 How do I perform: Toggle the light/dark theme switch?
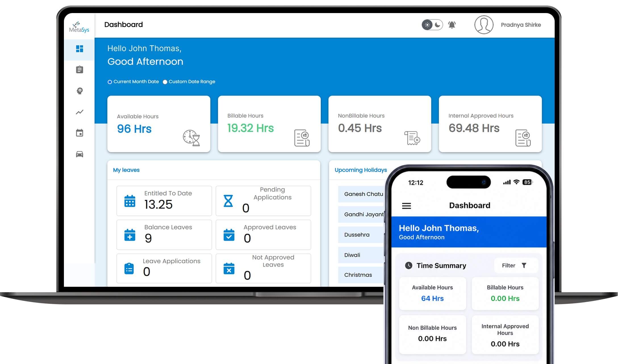432,25
